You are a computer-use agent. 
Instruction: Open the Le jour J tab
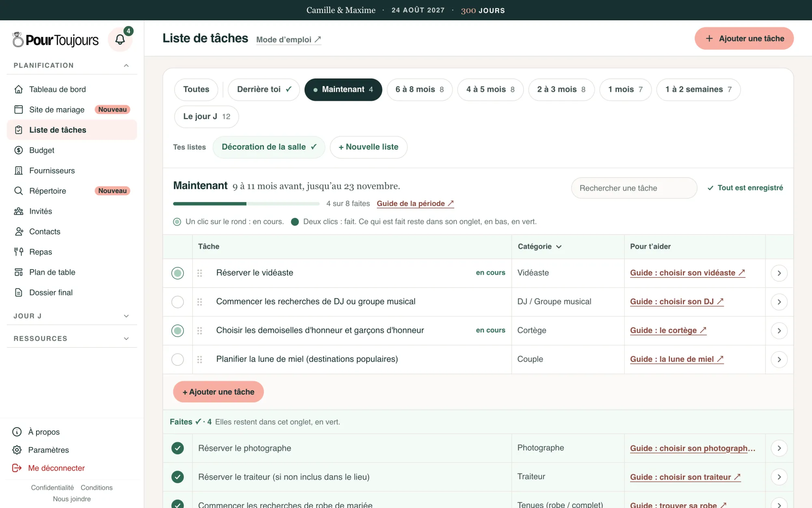click(x=207, y=117)
